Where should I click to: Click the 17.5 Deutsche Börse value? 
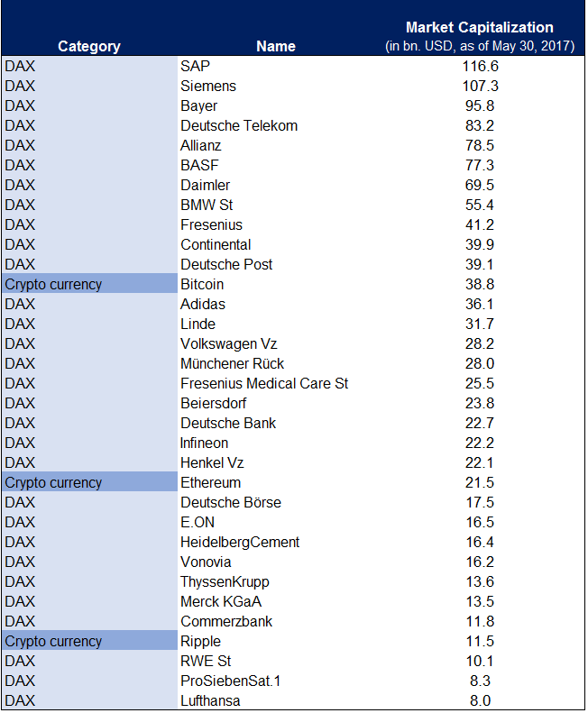pyautogui.click(x=480, y=503)
